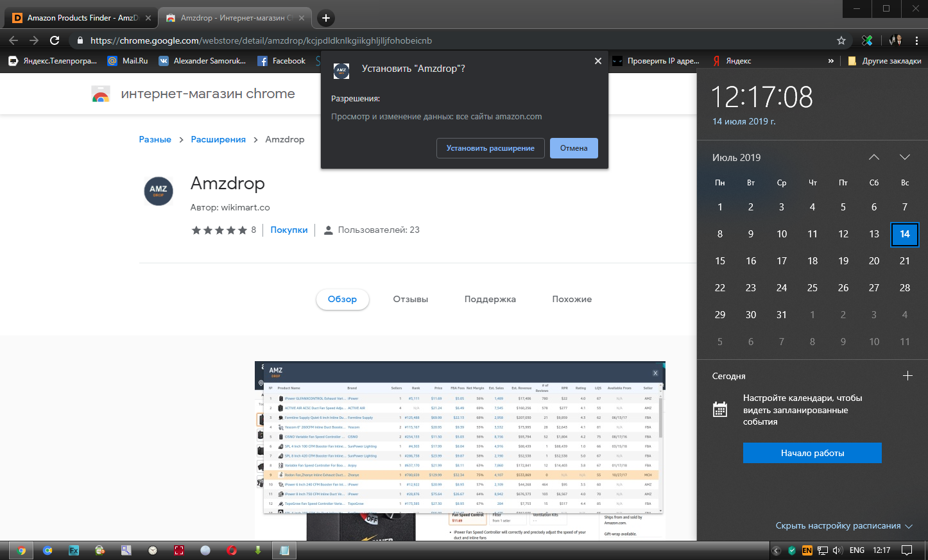Go to the next month in the calendar

pos(905,157)
